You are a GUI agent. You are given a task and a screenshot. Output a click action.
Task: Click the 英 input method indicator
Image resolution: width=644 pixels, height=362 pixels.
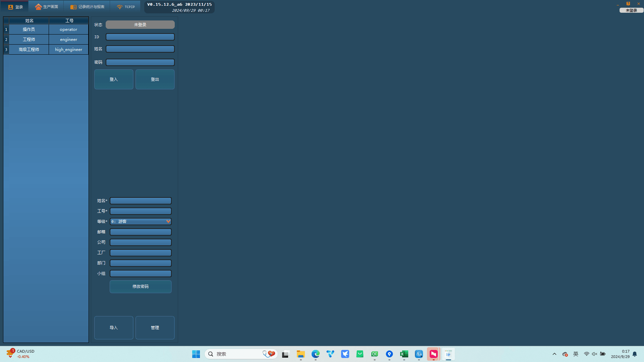[x=576, y=354]
